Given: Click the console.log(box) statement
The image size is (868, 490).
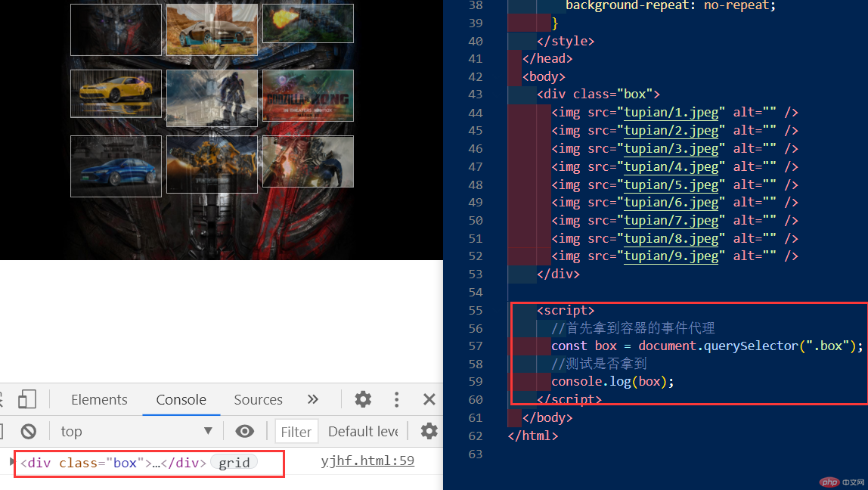Looking at the screenshot, I should tap(612, 381).
